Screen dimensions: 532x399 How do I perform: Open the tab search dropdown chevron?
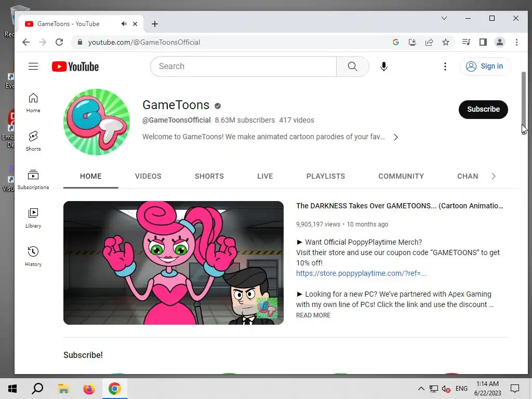tap(444, 18)
